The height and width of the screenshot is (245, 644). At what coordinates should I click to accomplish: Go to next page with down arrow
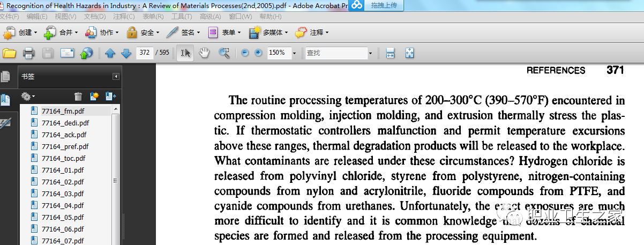tap(126, 53)
